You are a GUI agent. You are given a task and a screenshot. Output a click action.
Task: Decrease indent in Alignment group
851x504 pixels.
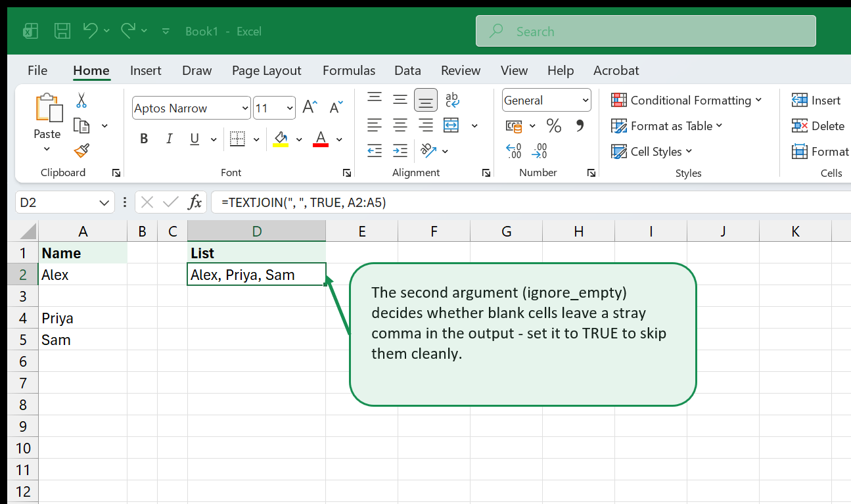[x=375, y=151]
